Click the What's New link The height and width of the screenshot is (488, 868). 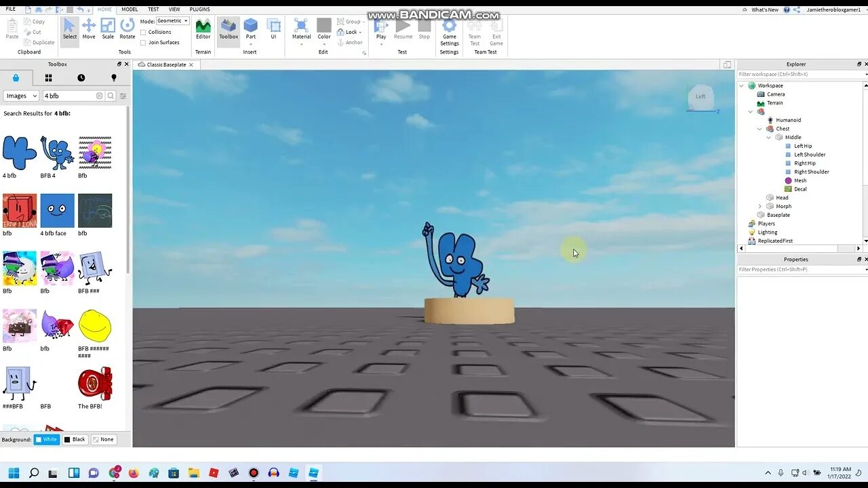[765, 9]
